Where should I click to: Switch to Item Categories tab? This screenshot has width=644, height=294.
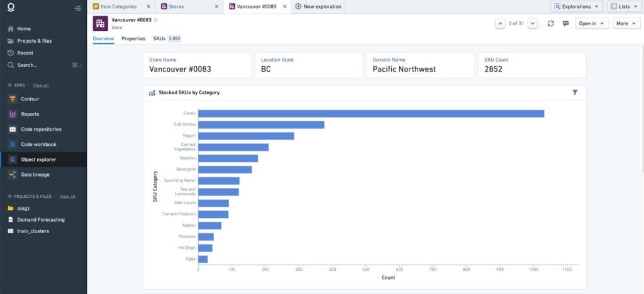[118, 6]
